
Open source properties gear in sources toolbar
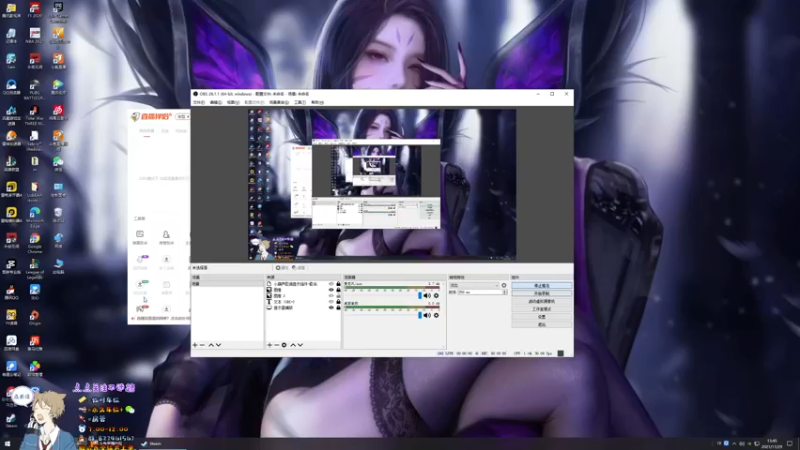coord(284,345)
